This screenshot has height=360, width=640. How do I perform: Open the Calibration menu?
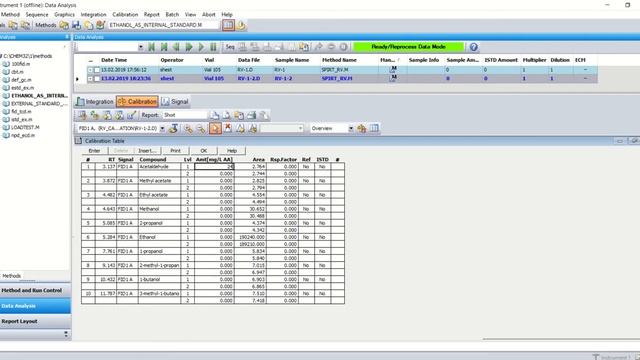[125, 14]
